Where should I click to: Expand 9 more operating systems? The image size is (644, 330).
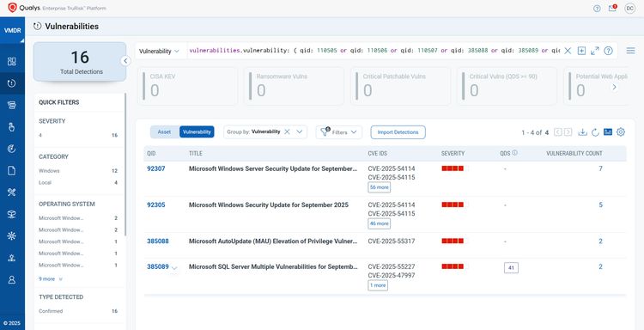click(x=51, y=279)
